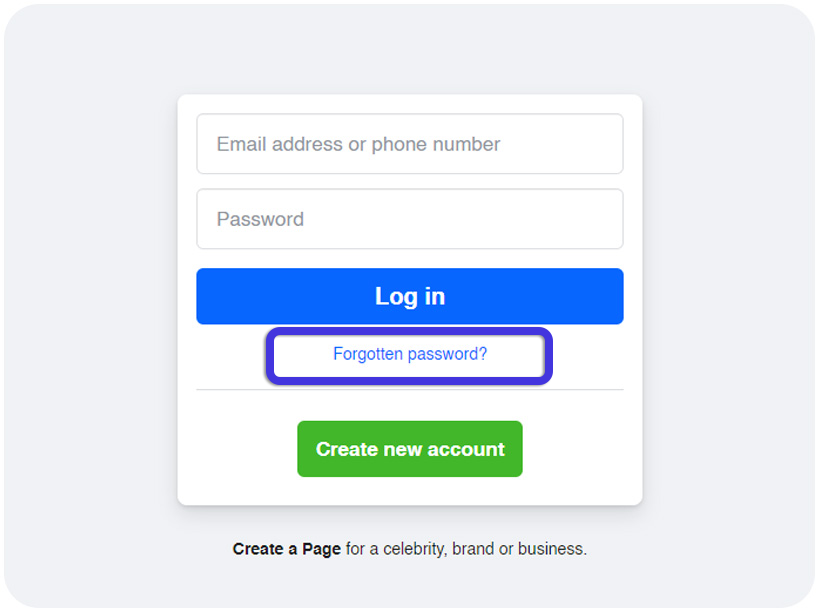Focus the Password input field
This screenshot has height=612, width=820.
tap(409, 219)
